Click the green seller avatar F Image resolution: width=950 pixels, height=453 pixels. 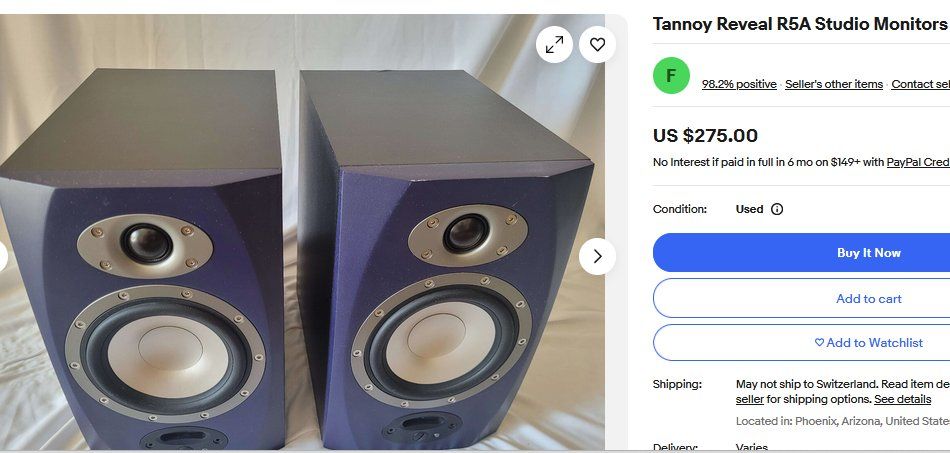coord(671,76)
